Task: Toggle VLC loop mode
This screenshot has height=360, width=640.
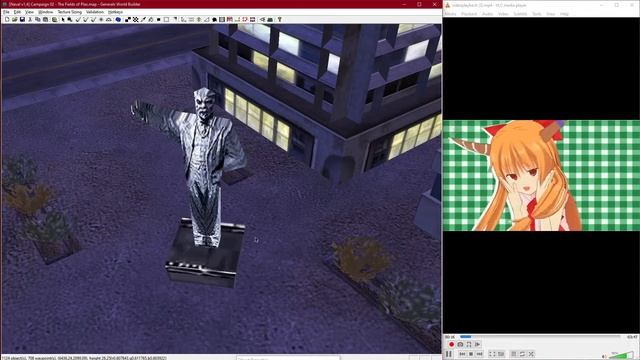Action: (522, 354)
